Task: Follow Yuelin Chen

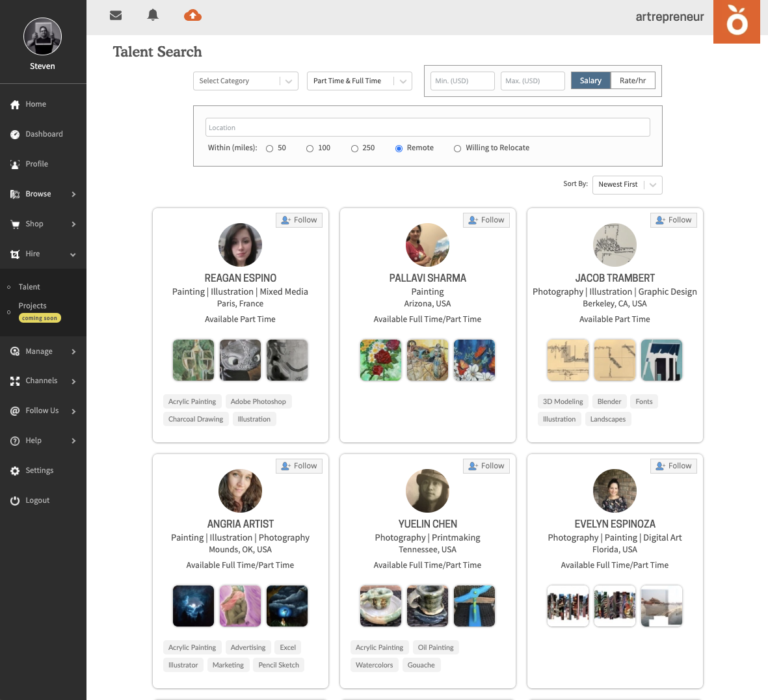Action: tap(486, 466)
